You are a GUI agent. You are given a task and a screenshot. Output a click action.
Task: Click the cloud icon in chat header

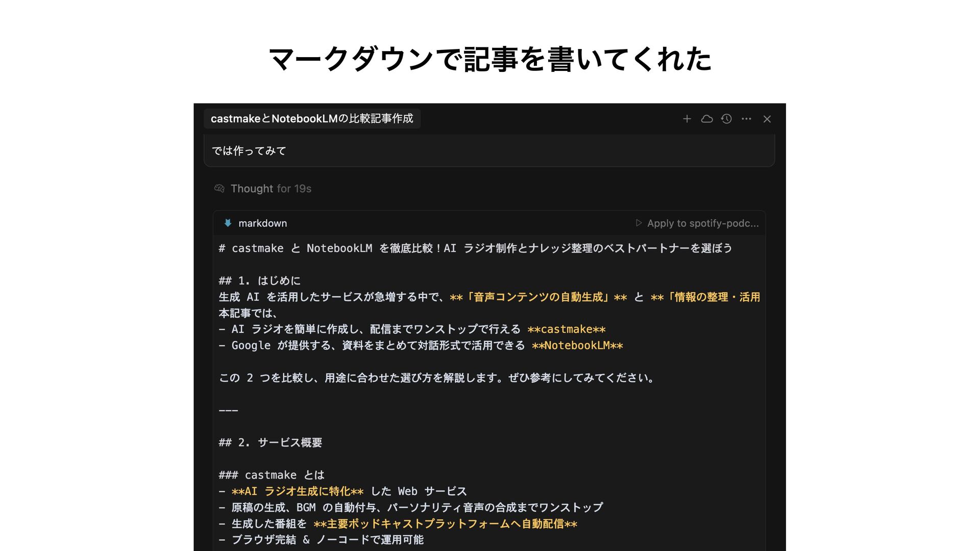point(707,119)
